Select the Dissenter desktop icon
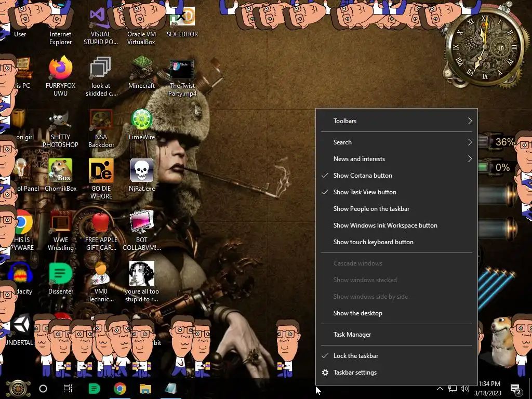 (60, 278)
